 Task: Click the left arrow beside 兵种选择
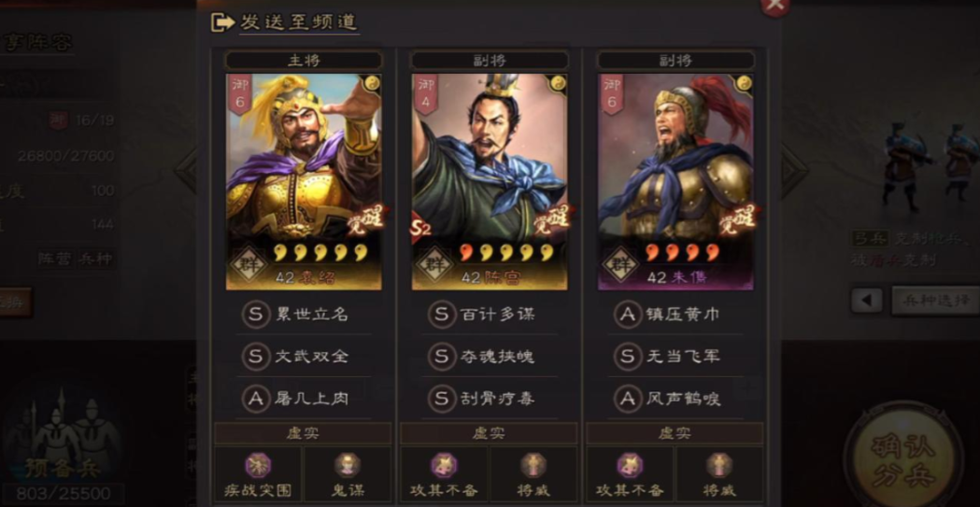click(866, 301)
